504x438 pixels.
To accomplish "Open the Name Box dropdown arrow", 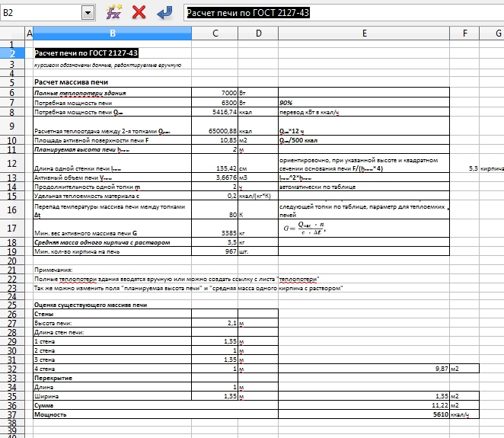I will pos(88,13).
